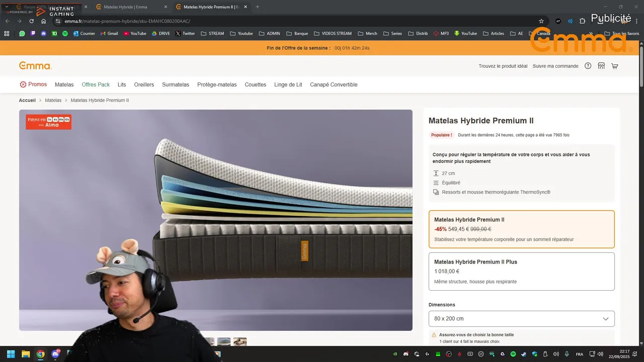Bookmark this page with the star icon

pyautogui.click(x=541, y=21)
